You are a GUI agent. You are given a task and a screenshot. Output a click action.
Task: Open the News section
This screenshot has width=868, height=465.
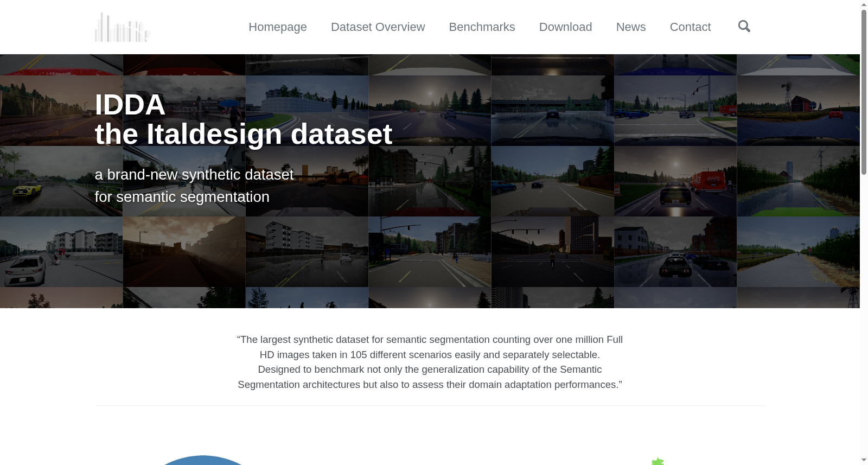631,27
